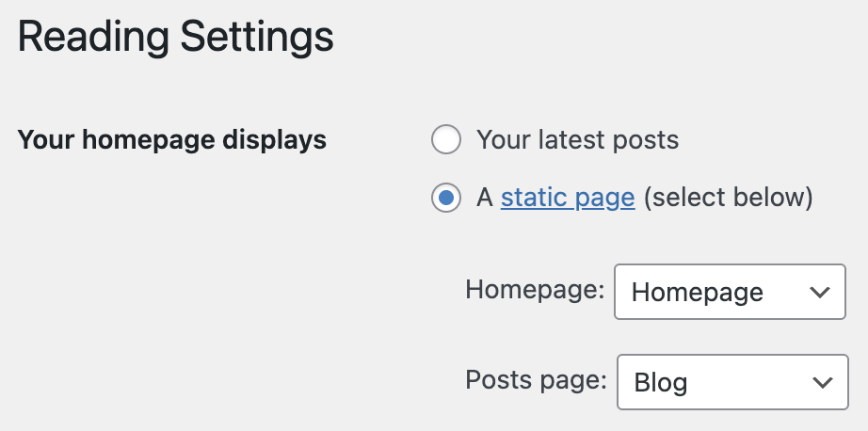Click the word "posts" in the first radio option
868x431 pixels.
[645, 141]
